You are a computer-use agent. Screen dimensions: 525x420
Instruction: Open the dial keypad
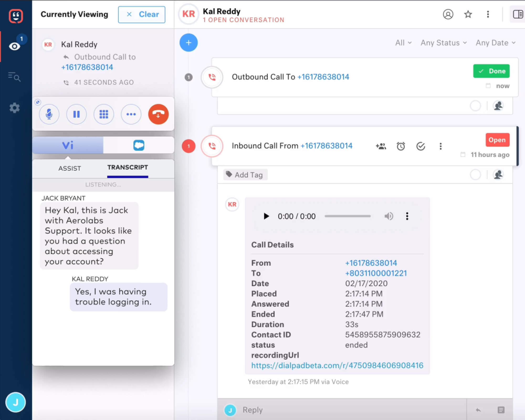[104, 114]
